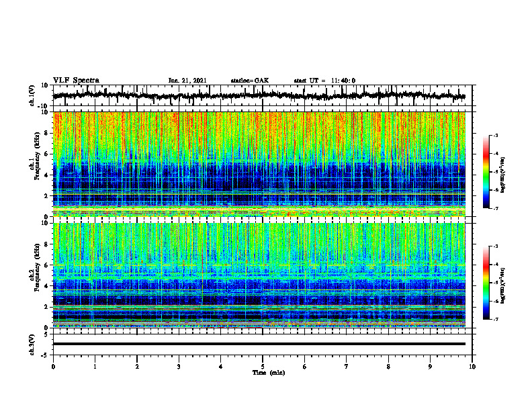532x411 pixels.
Task: Click inside the ch.1 spectrogram plot
Action: coord(259,164)
